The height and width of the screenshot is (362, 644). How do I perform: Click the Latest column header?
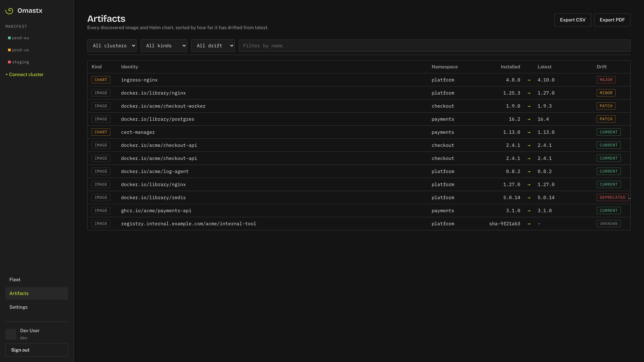[544, 67]
